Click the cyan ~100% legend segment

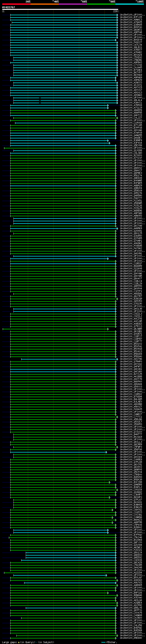(x=130, y=4)
